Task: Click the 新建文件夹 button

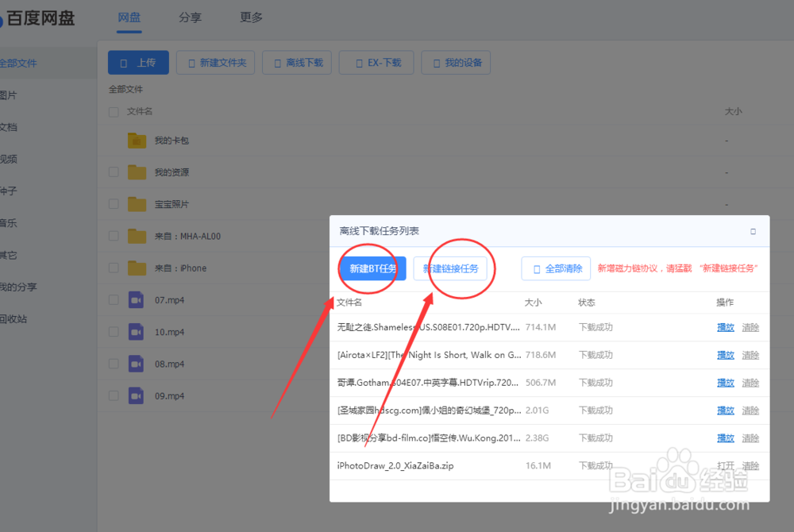Action: click(x=215, y=63)
